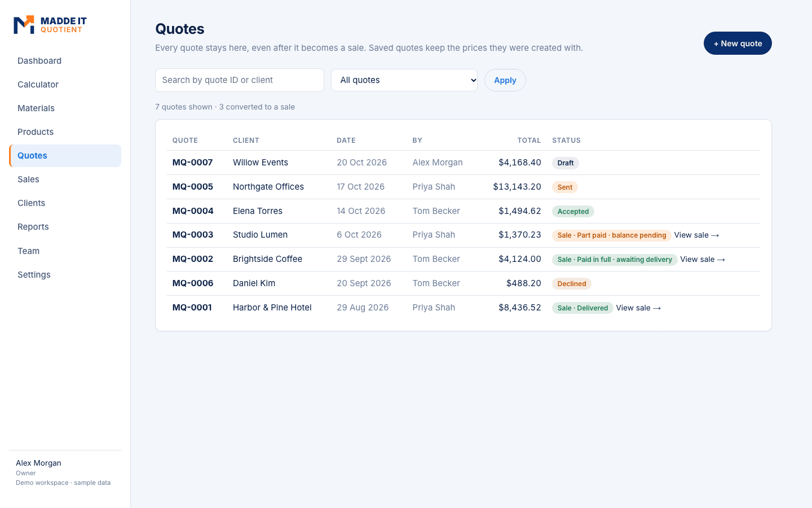Image resolution: width=812 pixels, height=508 pixels.
Task: Click the Draft status badge
Action: click(566, 163)
